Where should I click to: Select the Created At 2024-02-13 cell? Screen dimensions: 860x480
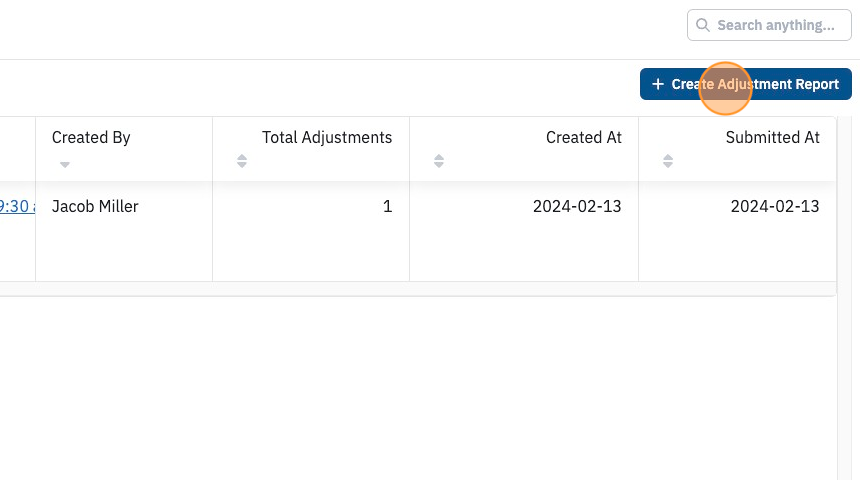click(x=524, y=231)
